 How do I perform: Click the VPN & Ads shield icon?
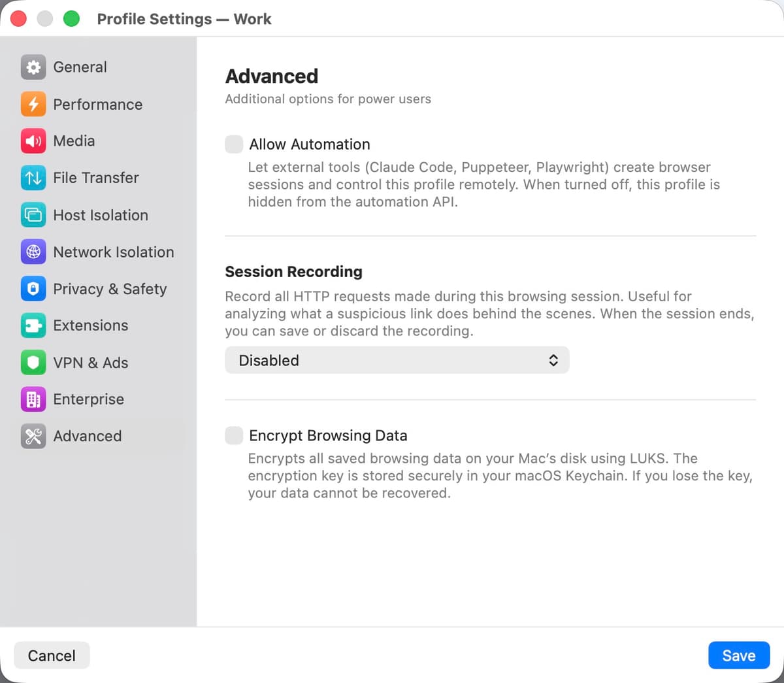point(33,363)
